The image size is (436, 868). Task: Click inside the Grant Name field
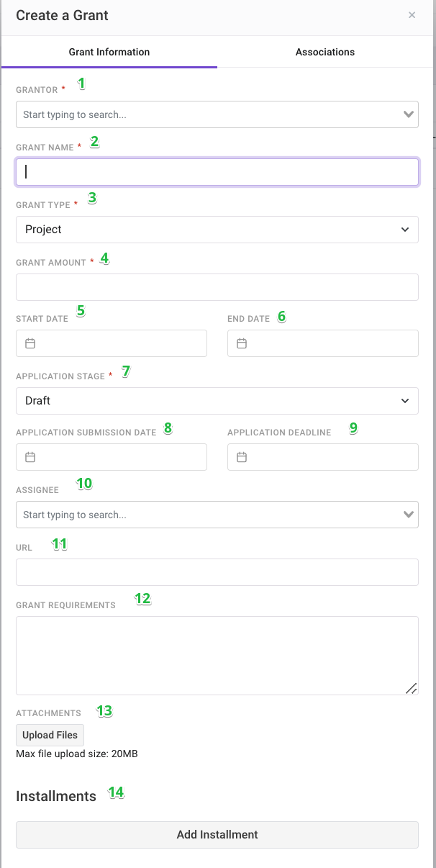click(x=217, y=172)
